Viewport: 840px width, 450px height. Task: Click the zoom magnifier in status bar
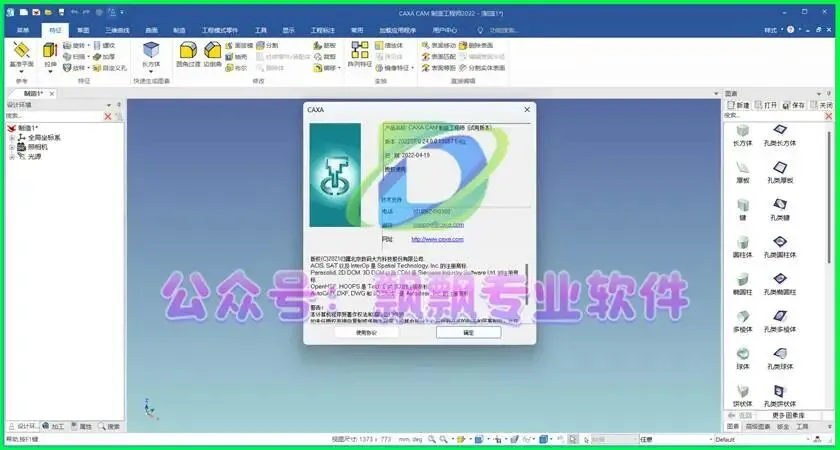432,439
